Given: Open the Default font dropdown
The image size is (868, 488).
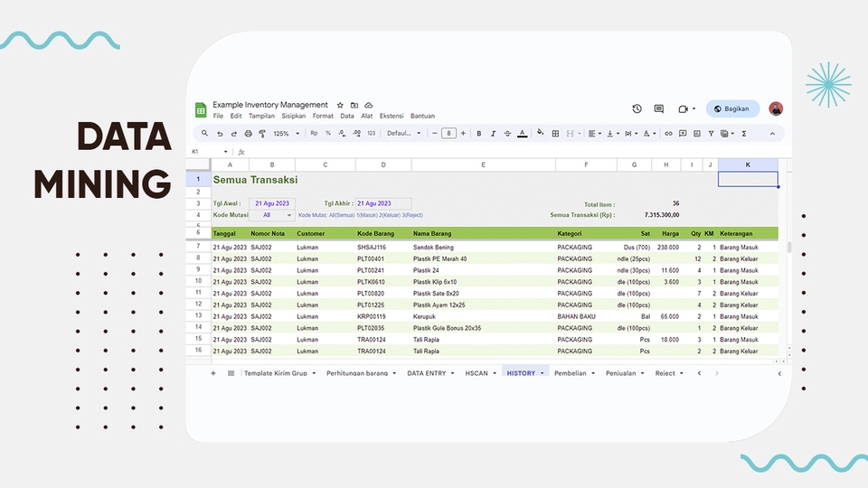Looking at the screenshot, I should 403,134.
